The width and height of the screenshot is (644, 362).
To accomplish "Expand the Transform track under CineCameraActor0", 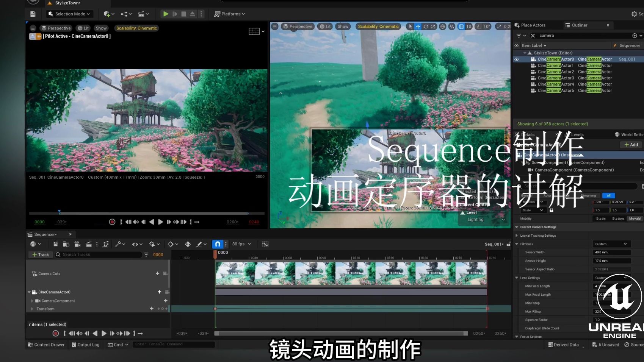I will [x=32, y=309].
